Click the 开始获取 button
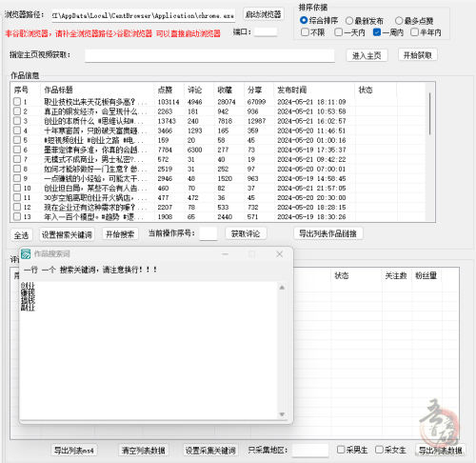Screen dimensions: 476x463 click(x=418, y=55)
